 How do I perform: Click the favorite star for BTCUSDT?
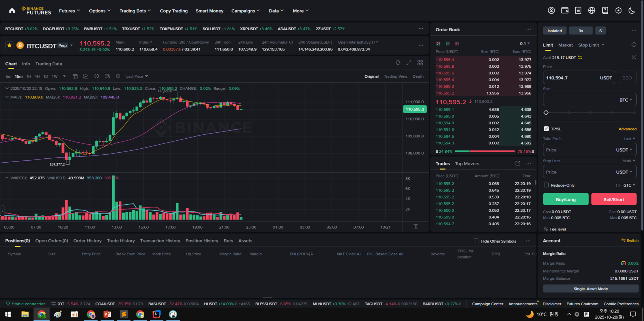coord(9,45)
